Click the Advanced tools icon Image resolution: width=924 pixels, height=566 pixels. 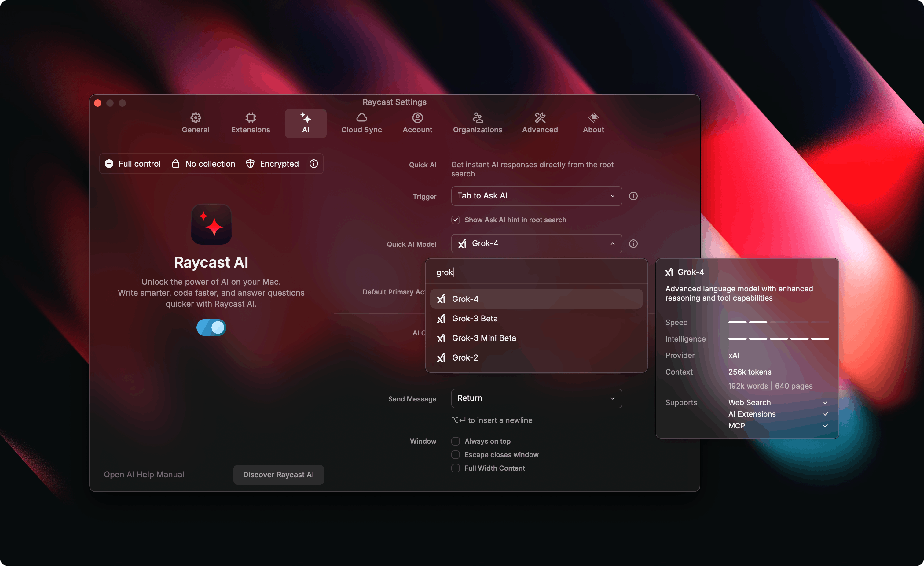[540, 118]
